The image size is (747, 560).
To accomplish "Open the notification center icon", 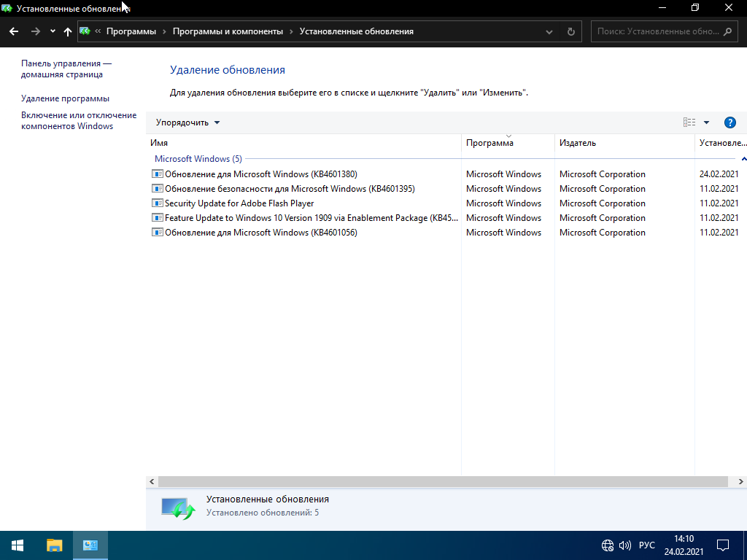I will tap(723, 545).
